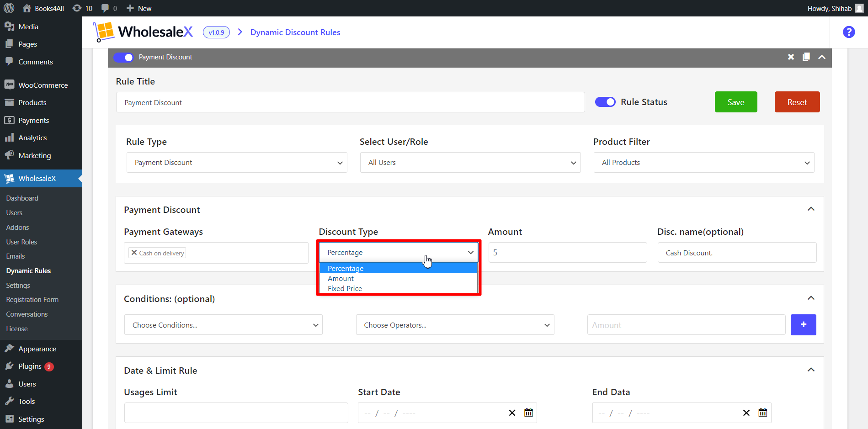Open calendar picker for End Data
The width and height of the screenshot is (868, 429).
[763, 413]
